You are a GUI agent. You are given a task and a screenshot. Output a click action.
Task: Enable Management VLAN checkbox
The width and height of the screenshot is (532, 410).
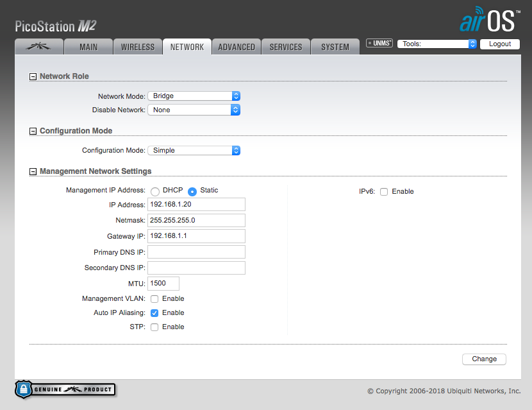154,299
